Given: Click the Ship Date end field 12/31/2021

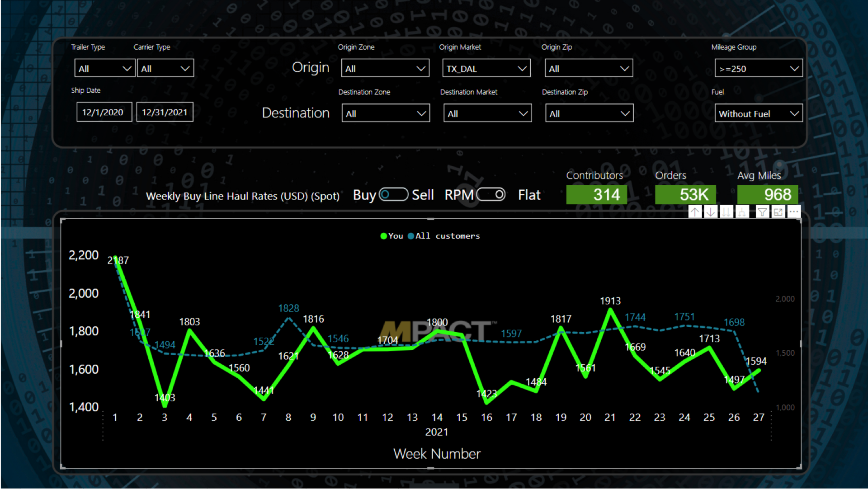Looking at the screenshot, I should (165, 112).
